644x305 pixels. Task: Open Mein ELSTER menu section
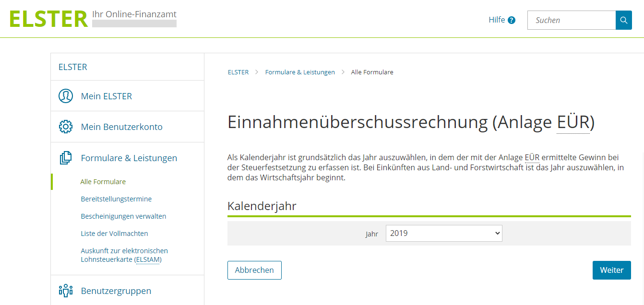click(x=106, y=96)
